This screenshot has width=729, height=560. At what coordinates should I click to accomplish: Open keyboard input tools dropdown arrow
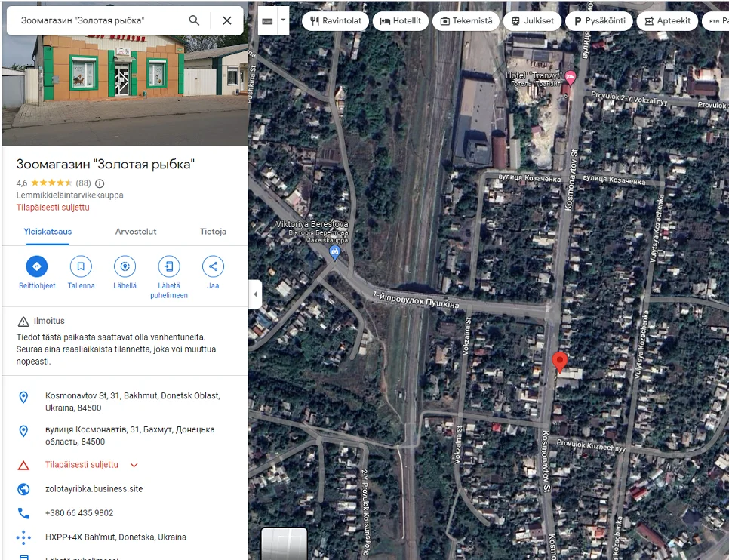tap(283, 20)
